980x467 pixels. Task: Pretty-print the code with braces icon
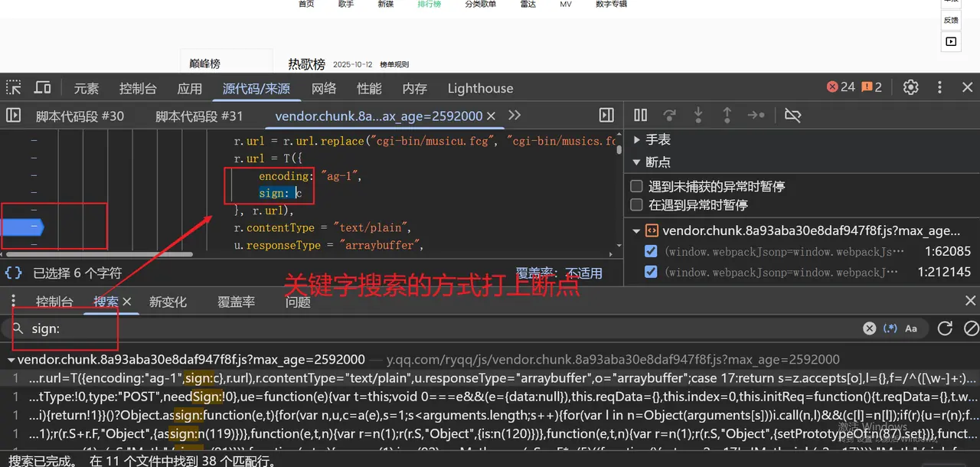point(14,273)
